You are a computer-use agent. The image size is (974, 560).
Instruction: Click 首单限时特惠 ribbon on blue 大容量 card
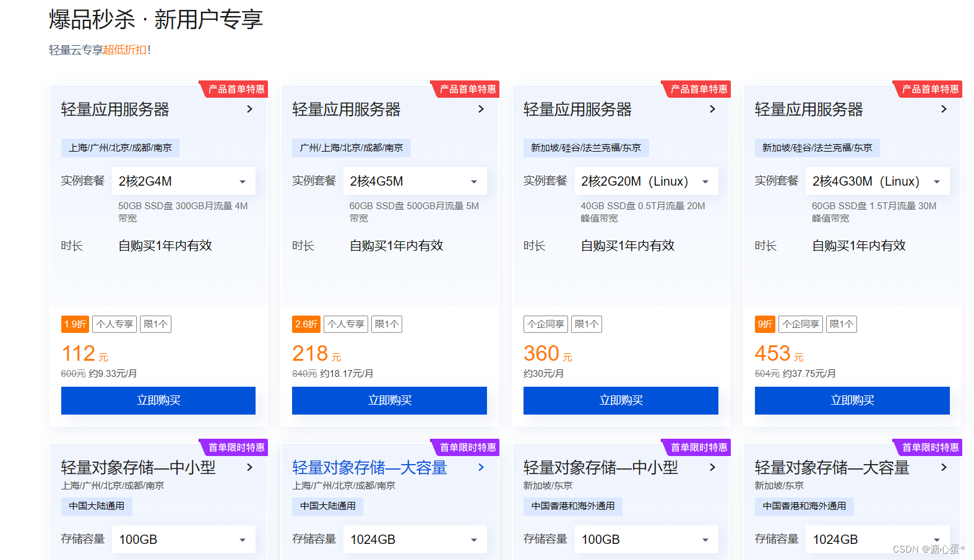pyautogui.click(x=465, y=447)
